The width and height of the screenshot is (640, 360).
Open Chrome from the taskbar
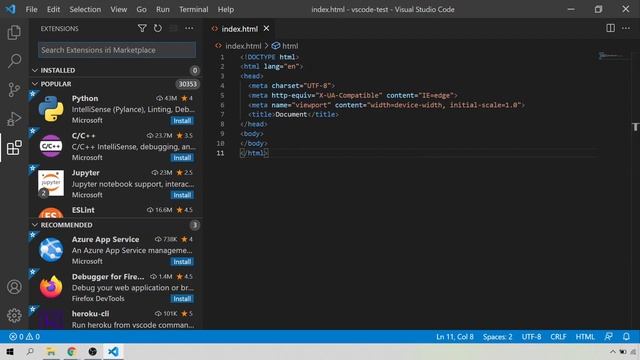tap(72, 351)
